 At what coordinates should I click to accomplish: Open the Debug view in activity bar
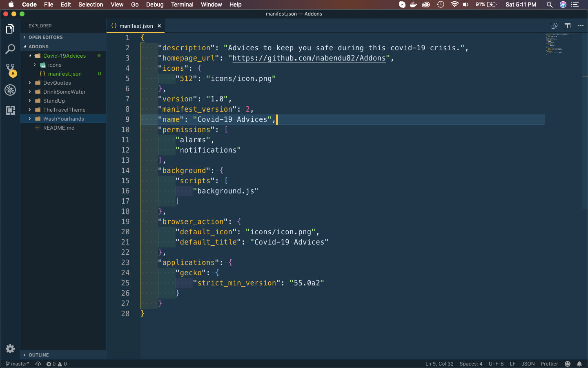click(x=10, y=90)
